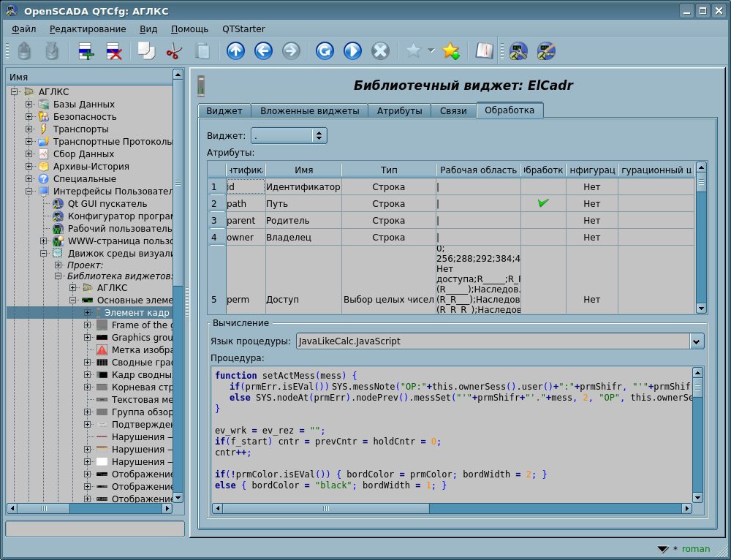Image resolution: width=731 pixels, height=560 pixels.
Task: Click the copy item toolbar icon
Action: (146, 51)
